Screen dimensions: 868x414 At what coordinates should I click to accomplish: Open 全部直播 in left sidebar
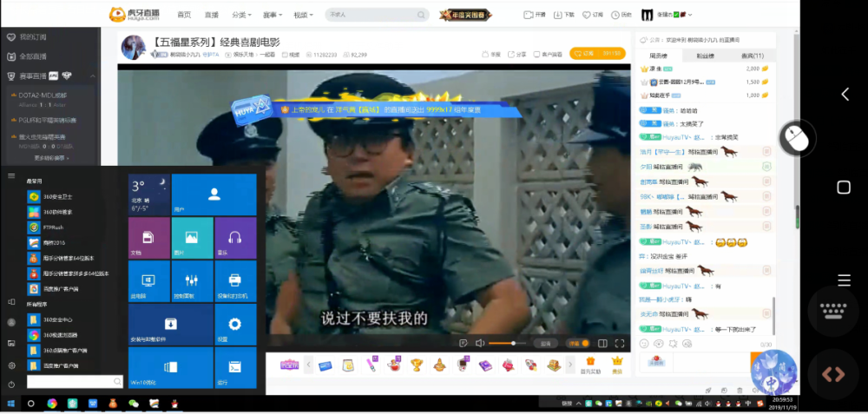click(27, 56)
